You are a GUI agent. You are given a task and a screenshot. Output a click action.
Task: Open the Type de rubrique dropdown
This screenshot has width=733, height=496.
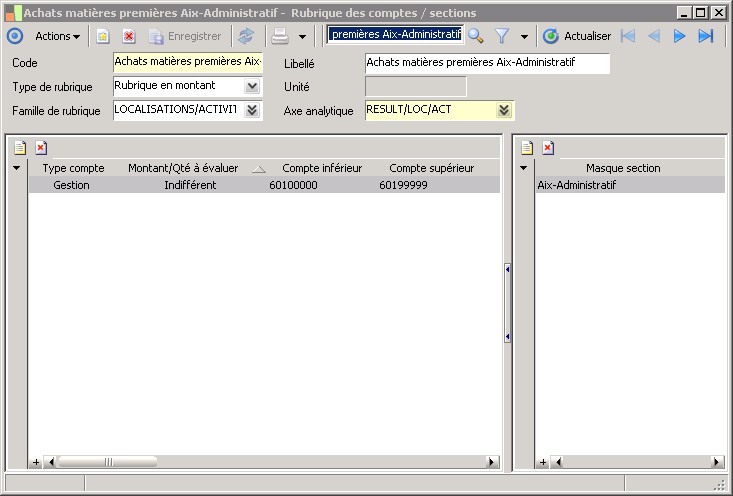(x=252, y=86)
